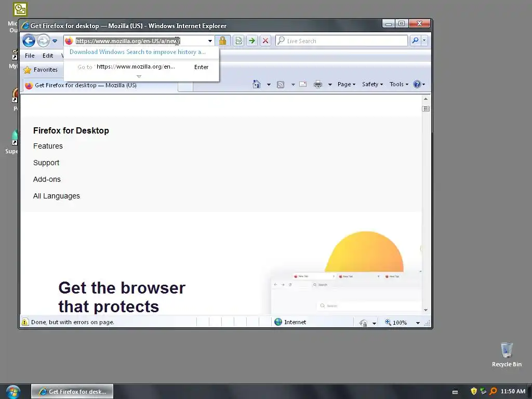Screen dimensions: 532x399
Task: Click the Home icon
Action: click(x=257, y=84)
